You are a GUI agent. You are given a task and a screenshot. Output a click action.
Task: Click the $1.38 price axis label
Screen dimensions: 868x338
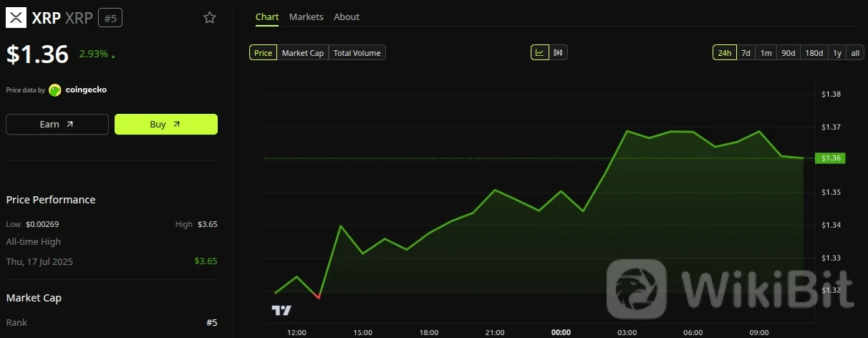(x=831, y=95)
